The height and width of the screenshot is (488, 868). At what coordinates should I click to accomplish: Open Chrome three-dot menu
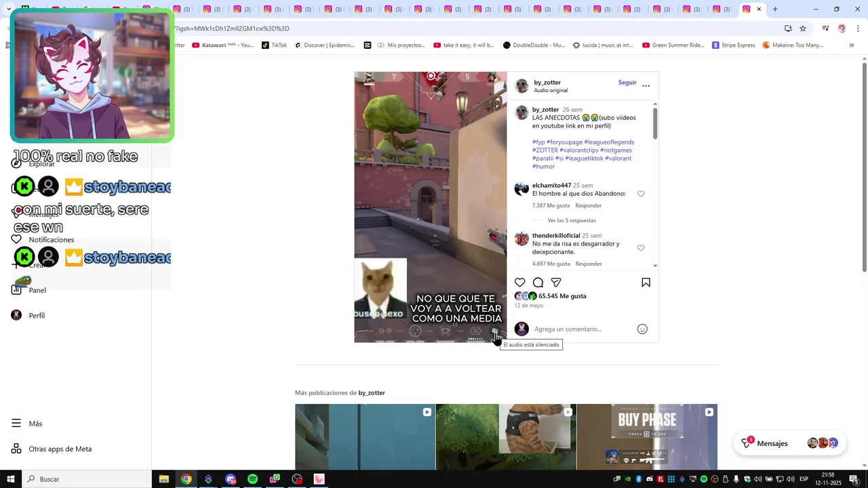(858, 28)
